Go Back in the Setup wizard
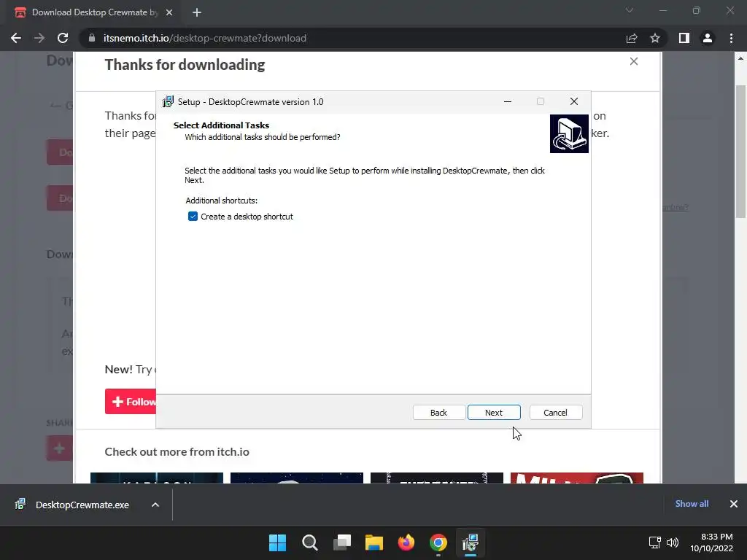Screen dimensions: 747x560 438,413
